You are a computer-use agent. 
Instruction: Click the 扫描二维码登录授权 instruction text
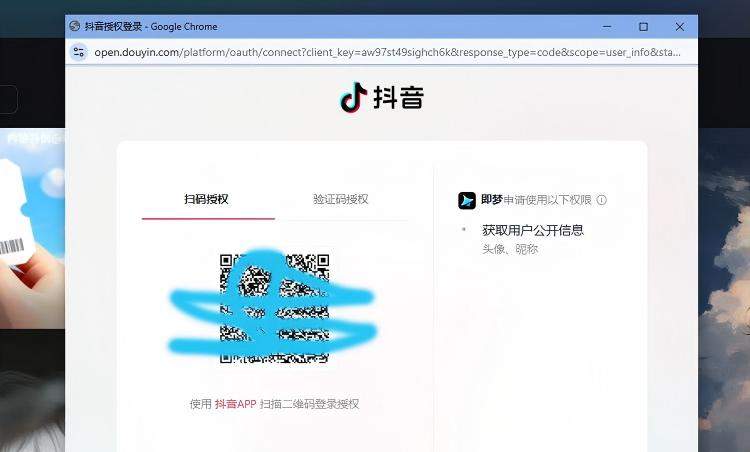[x=309, y=404]
